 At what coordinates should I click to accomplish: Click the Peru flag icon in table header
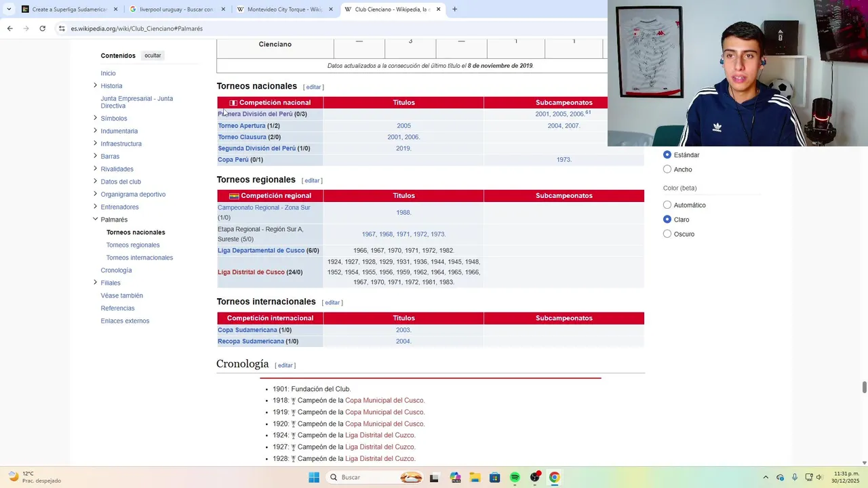point(233,103)
